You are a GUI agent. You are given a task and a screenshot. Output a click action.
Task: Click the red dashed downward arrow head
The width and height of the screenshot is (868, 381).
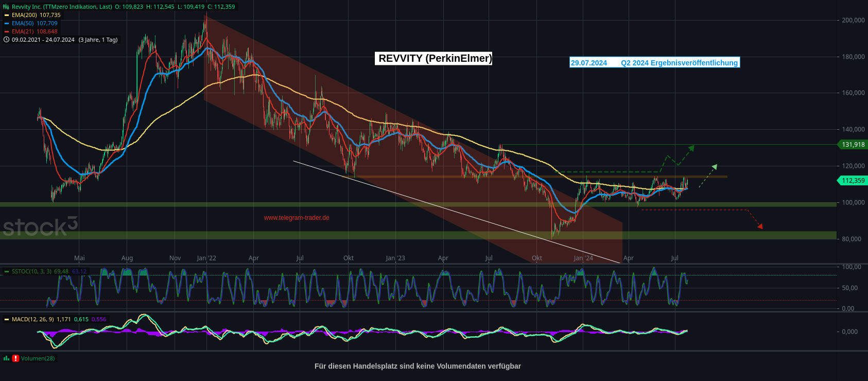click(x=760, y=226)
